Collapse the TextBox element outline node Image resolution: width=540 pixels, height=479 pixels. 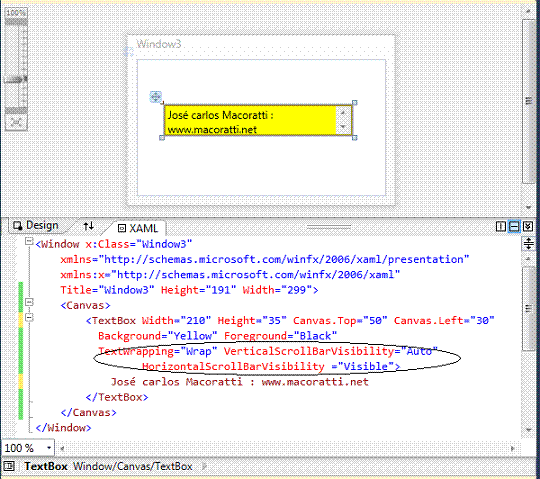29,317
